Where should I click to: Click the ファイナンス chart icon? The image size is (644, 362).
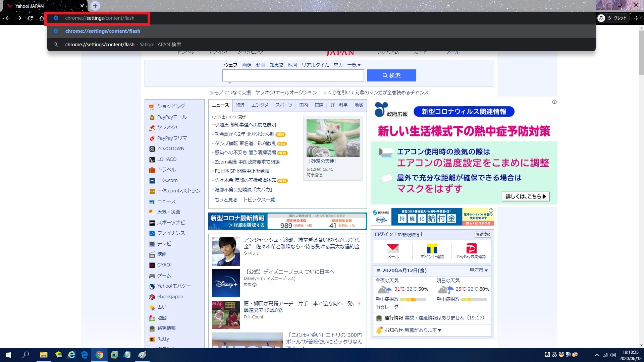coord(152,233)
